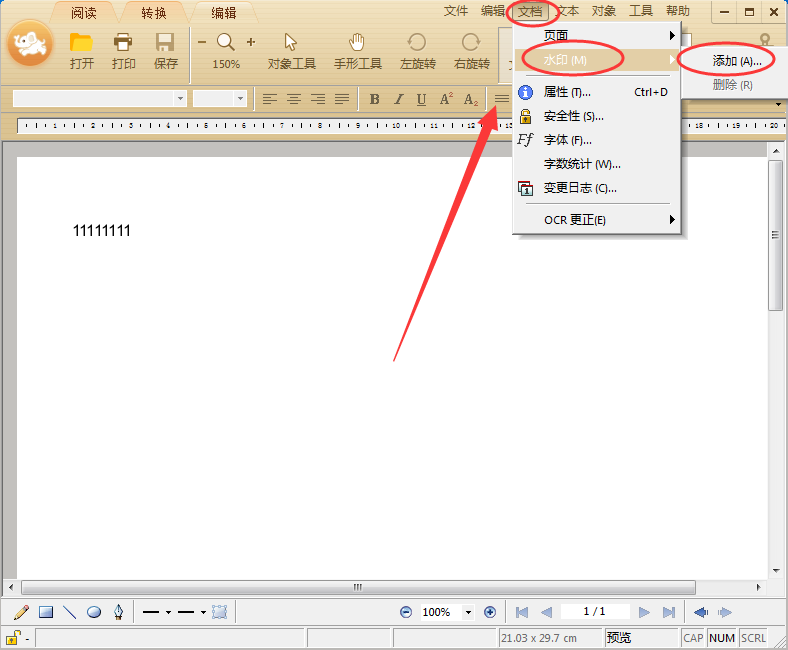The height and width of the screenshot is (650, 788).
Task: Open 属性 (Properties) menu entry
Action: click(x=567, y=92)
